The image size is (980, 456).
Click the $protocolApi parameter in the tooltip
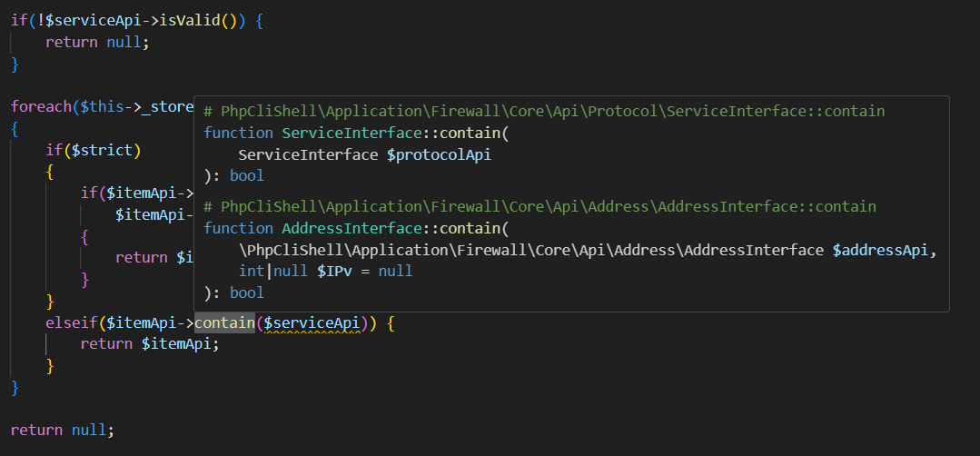[439, 154]
